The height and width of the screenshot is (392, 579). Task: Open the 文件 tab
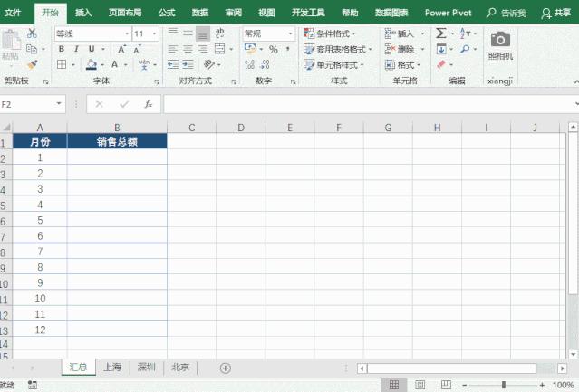(13, 13)
